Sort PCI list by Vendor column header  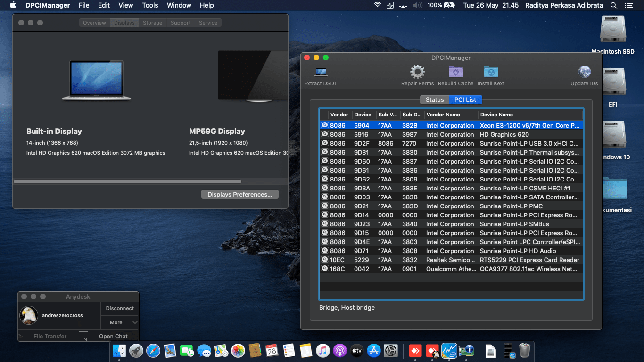pyautogui.click(x=339, y=115)
